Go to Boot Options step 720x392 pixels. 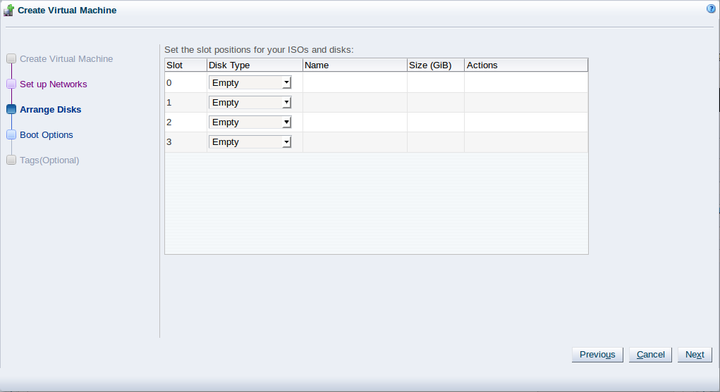click(x=46, y=134)
